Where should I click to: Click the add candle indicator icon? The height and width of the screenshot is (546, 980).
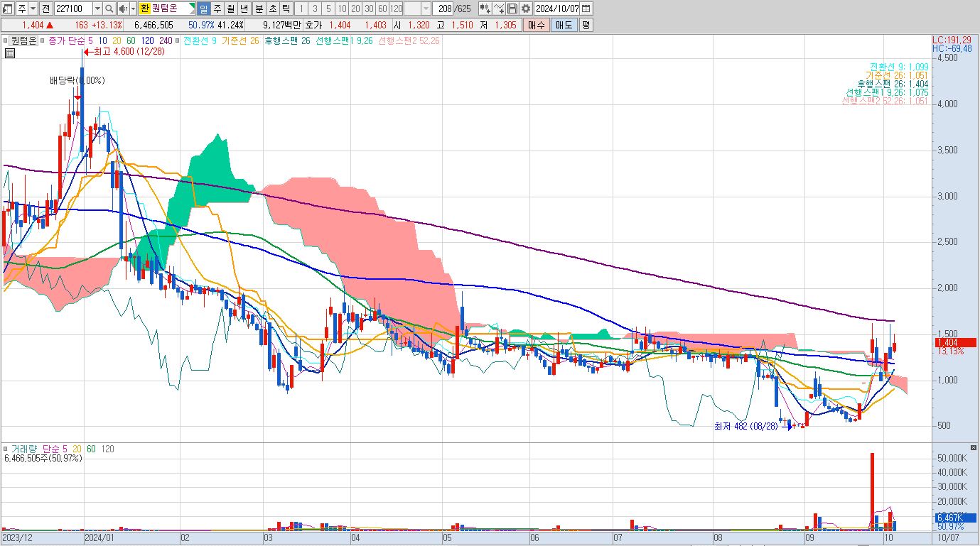[485, 9]
